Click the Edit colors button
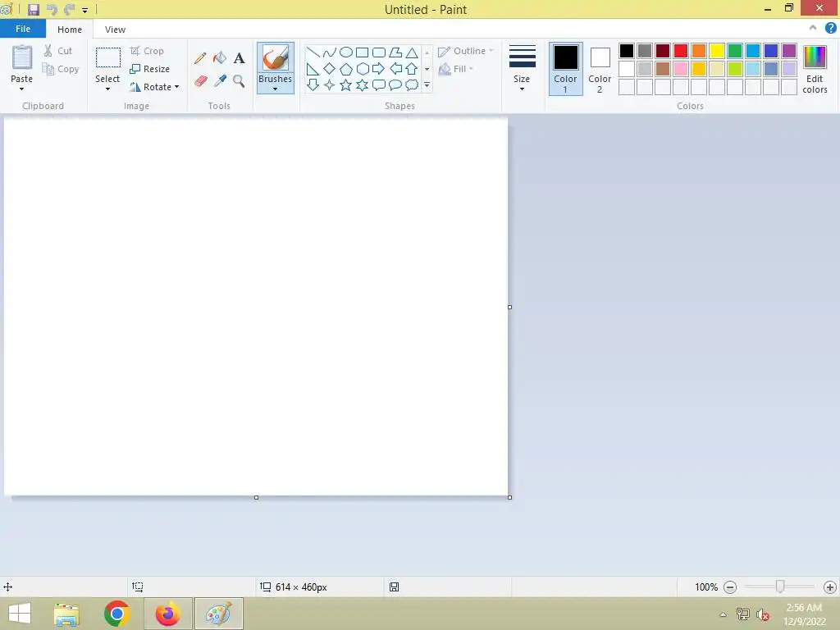 [815, 69]
